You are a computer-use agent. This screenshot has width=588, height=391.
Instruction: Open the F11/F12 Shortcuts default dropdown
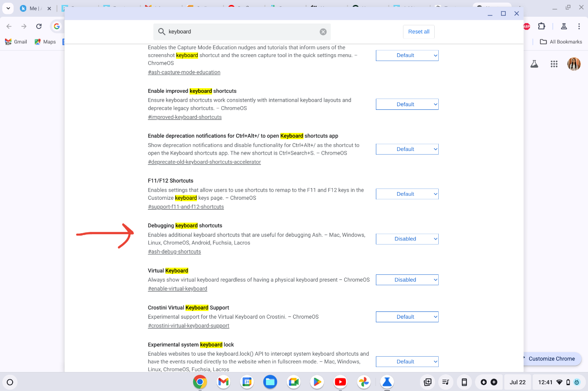pos(407,193)
